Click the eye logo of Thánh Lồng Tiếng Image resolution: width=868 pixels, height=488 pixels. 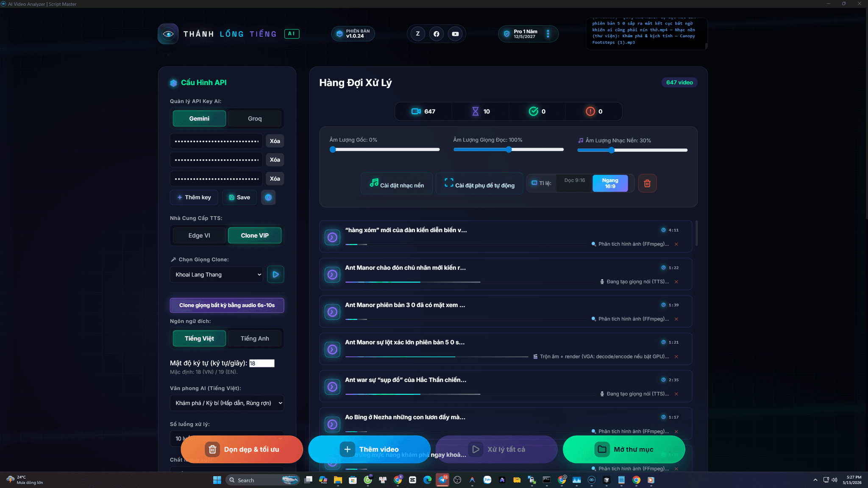[x=168, y=34]
